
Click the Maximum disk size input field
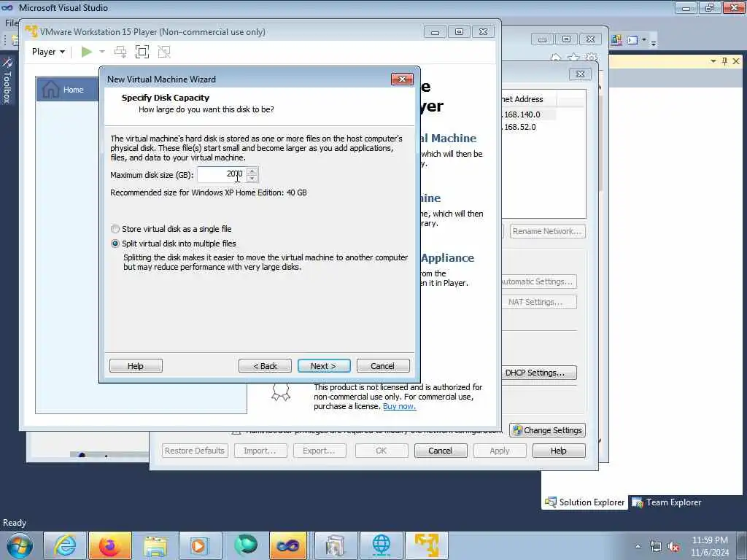222,174
